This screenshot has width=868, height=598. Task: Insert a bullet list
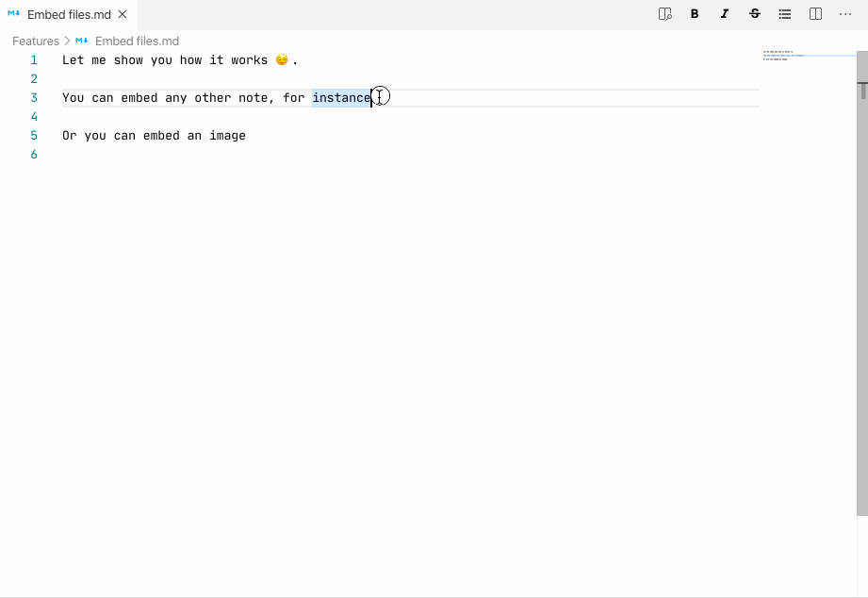coord(784,14)
